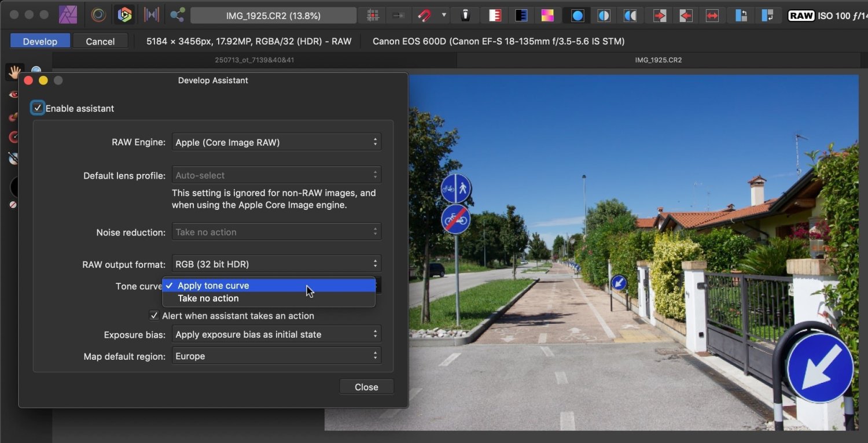Open the Map default region dropdown

coord(277,356)
